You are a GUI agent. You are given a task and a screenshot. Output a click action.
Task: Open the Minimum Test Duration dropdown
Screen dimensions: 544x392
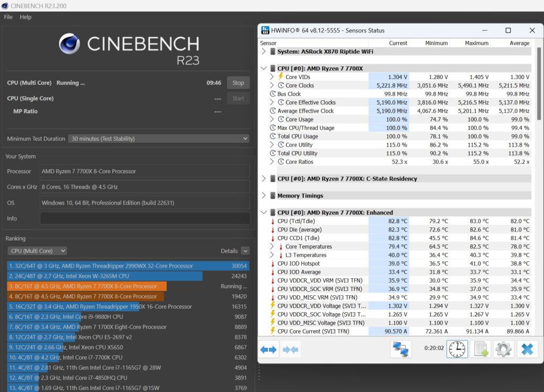point(158,139)
